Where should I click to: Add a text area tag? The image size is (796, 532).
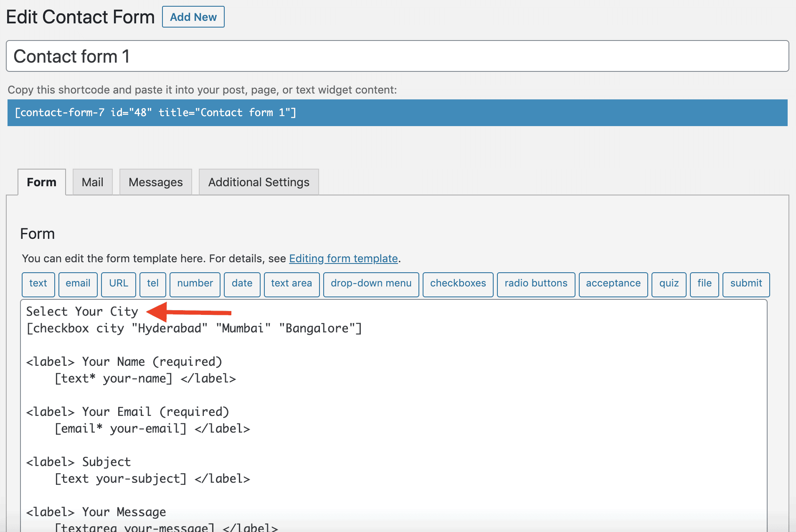click(x=292, y=284)
